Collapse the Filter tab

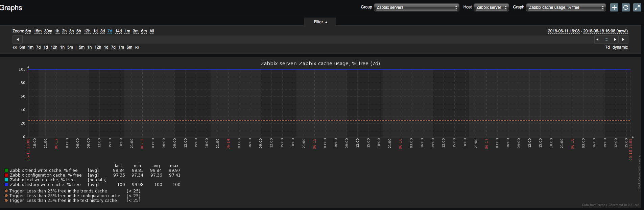click(x=320, y=22)
